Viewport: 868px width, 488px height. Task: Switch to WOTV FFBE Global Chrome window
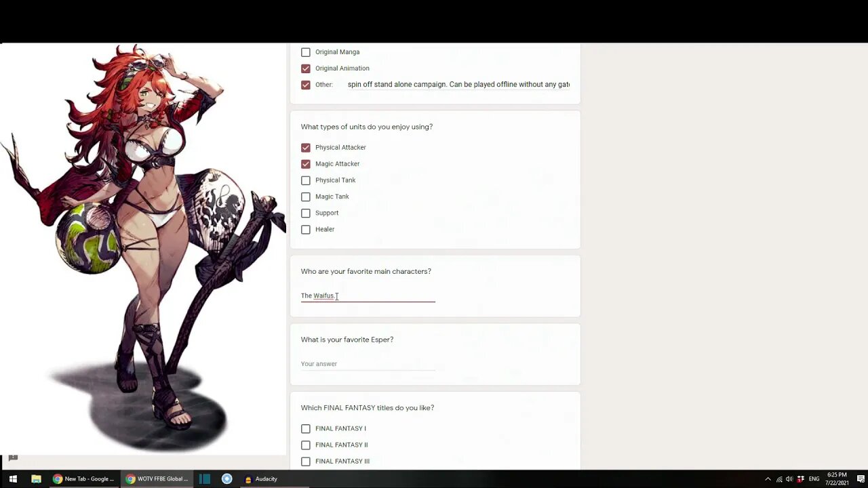coord(157,479)
